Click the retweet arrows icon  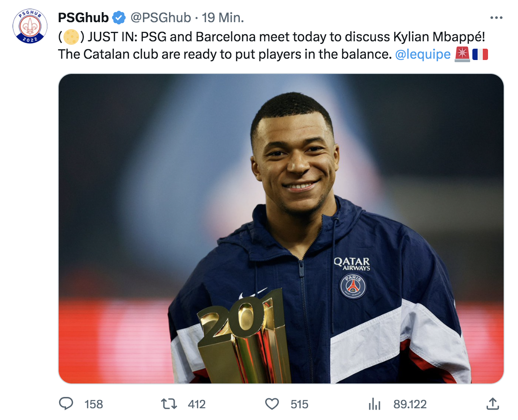(x=169, y=404)
